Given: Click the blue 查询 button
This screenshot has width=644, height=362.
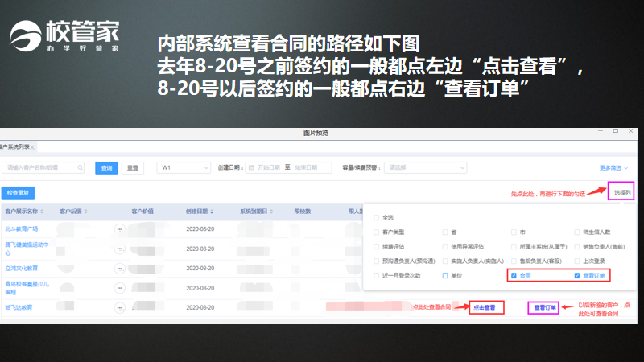Looking at the screenshot, I should coord(106,168).
